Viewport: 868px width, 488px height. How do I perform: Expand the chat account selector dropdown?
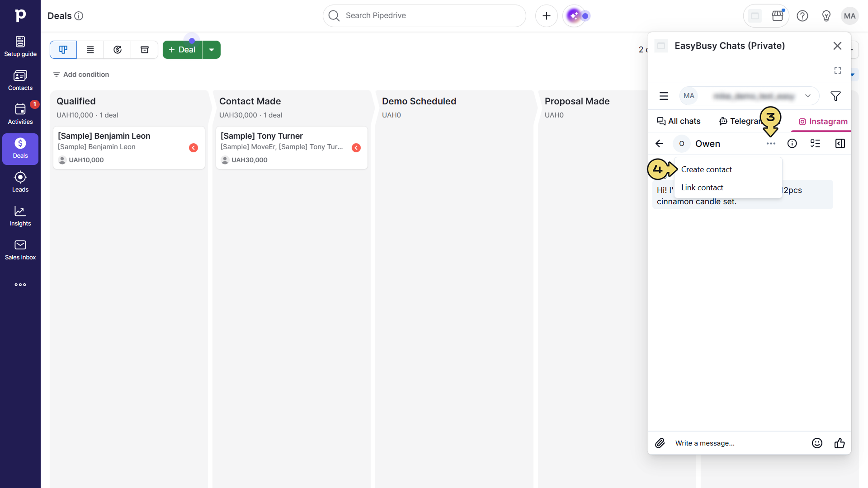click(808, 96)
